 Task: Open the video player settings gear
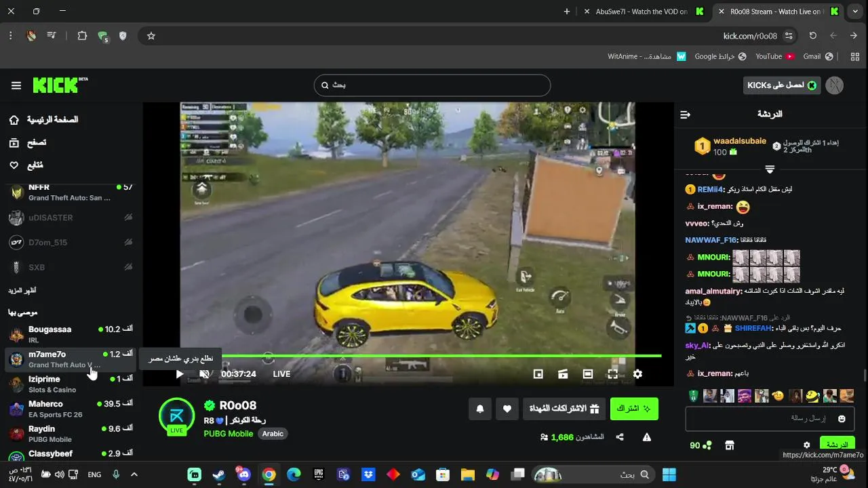pyautogui.click(x=637, y=374)
